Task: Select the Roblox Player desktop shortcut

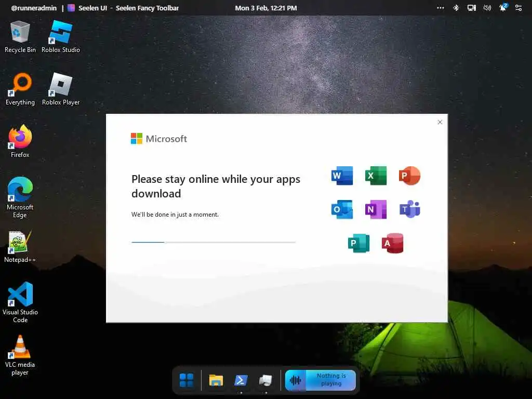Action: [61, 89]
